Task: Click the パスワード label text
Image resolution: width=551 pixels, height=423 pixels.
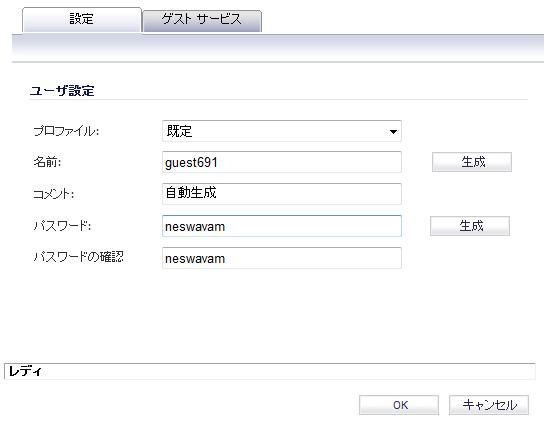Action: (62, 226)
